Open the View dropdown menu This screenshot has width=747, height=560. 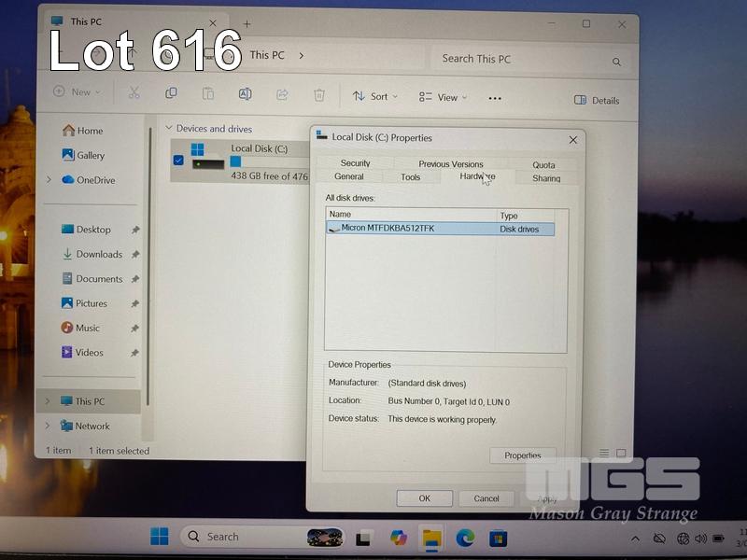443,97
